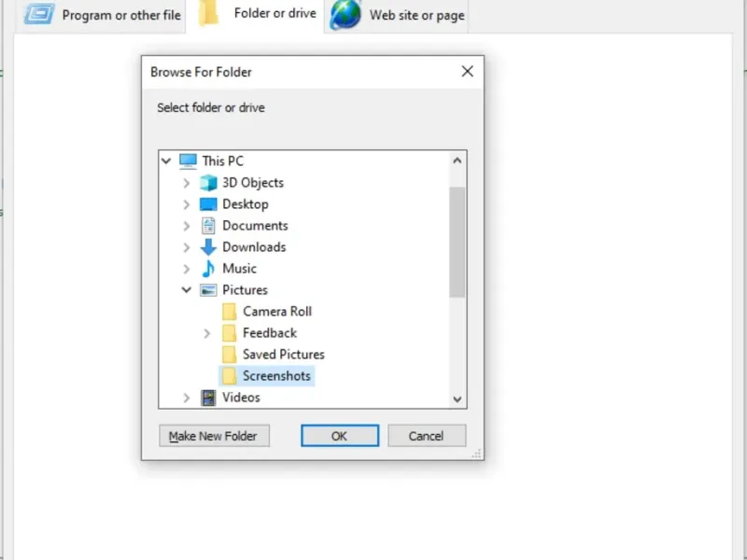Viewport: 747px width, 560px height.
Task: Click the dialog resize grip corner
Action: coord(477,454)
